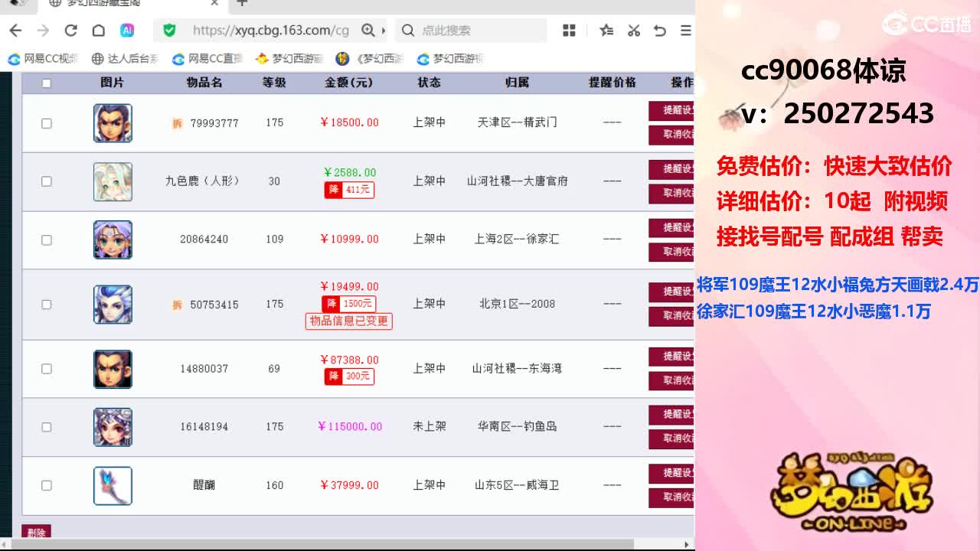Screen dimensions: 980x551
Task: Click item name 醍醐
Action: click(204, 485)
